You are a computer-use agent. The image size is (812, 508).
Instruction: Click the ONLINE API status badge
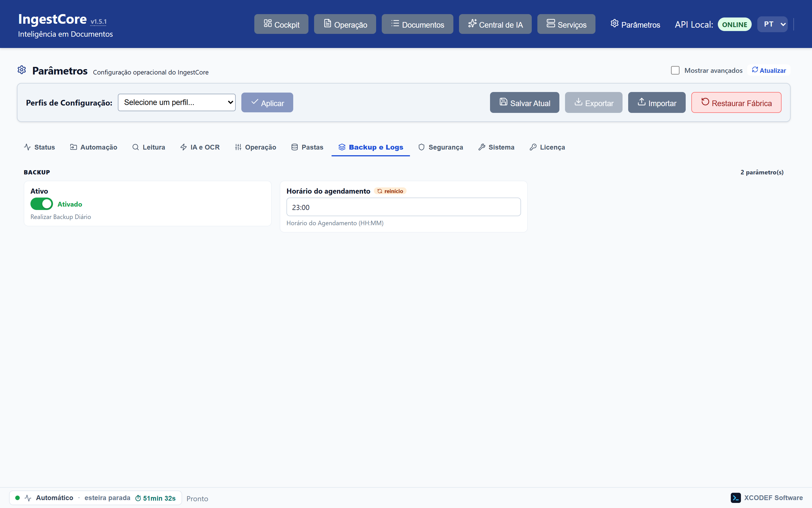tap(734, 25)
